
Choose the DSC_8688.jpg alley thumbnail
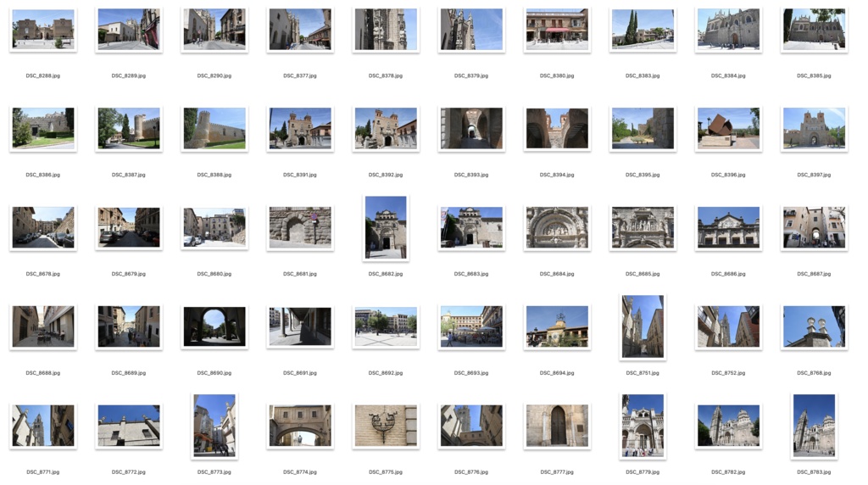click(x=43, y=326)
